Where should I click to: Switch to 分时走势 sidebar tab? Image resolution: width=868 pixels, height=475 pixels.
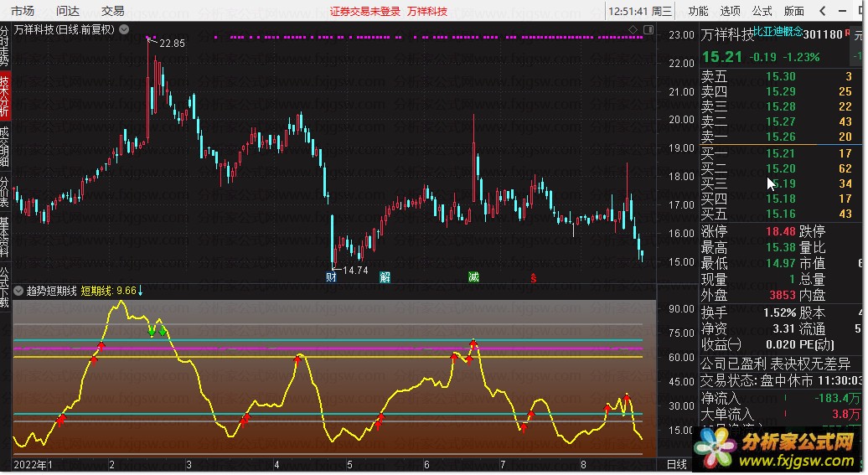(4, 46)
